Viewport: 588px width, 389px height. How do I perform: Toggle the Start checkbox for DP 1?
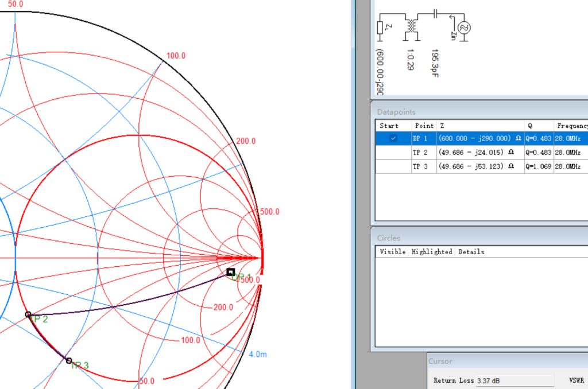393,138
